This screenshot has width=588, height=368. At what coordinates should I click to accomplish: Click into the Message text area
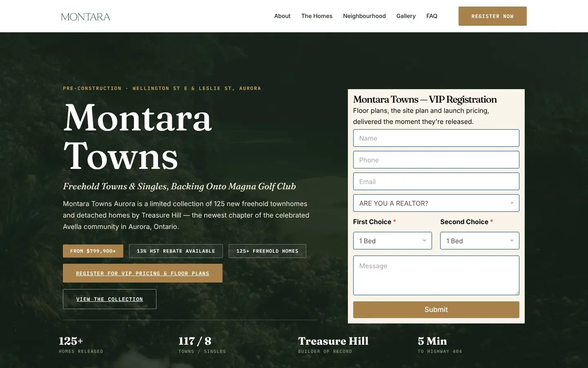pyautogui.click(x=436, y=275)
